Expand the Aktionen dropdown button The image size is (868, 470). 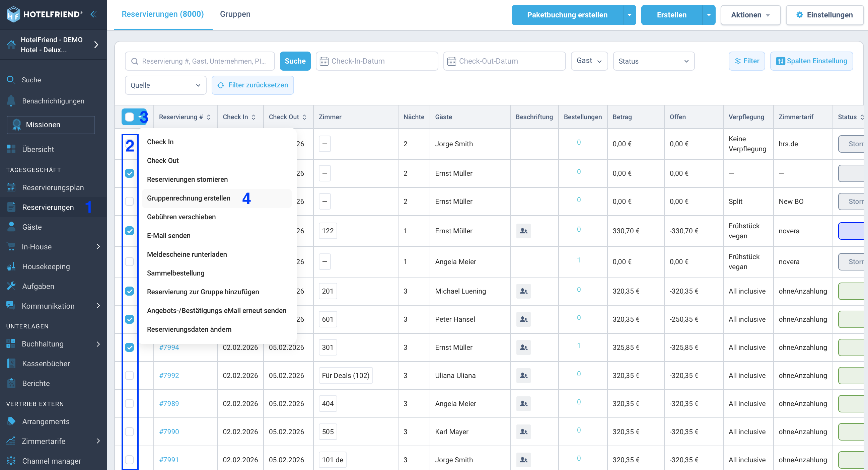[750, 15]
